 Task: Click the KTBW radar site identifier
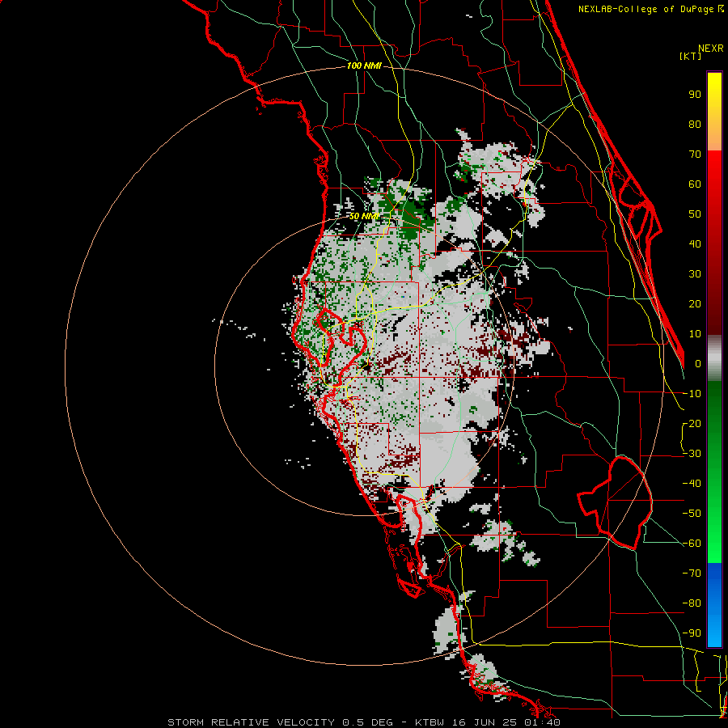pyautogui.click(x=430, y=722)
